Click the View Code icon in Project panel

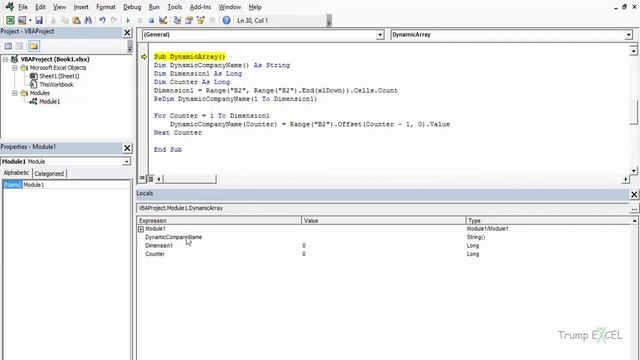8,46
